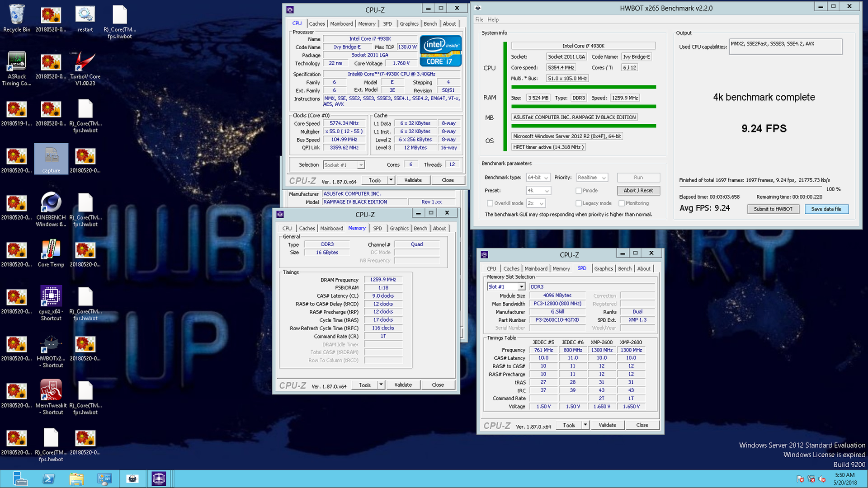This screenshot has height=488, width=868.
Task: Click the SPD CPU-Z window title icon
Action: 485,254
